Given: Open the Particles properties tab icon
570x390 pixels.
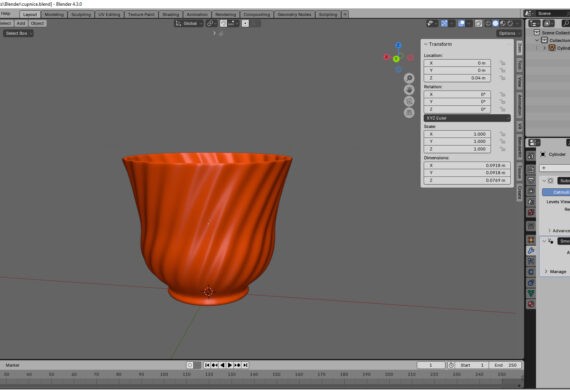Looking at the screenshot, I should [531, 261].
